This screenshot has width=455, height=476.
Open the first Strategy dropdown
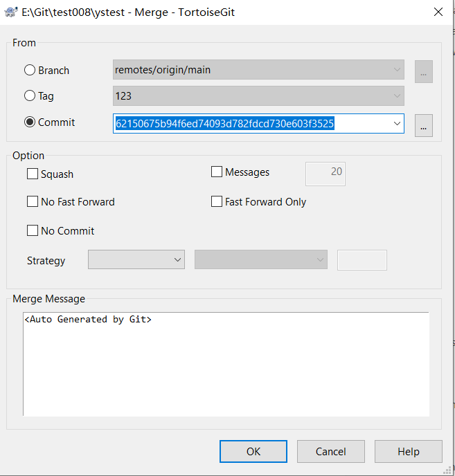pyautogui.click(x=136, y=259)
